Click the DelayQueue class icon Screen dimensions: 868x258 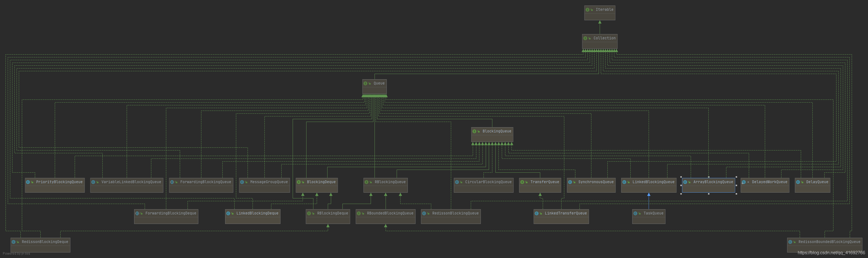[x=798, y=182]
